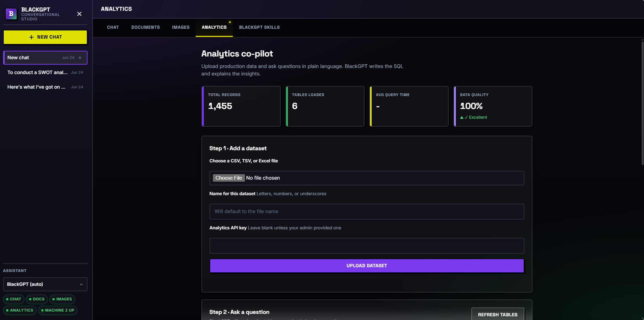
Task: Select the ANALYTICS tab
Action: 214,27
